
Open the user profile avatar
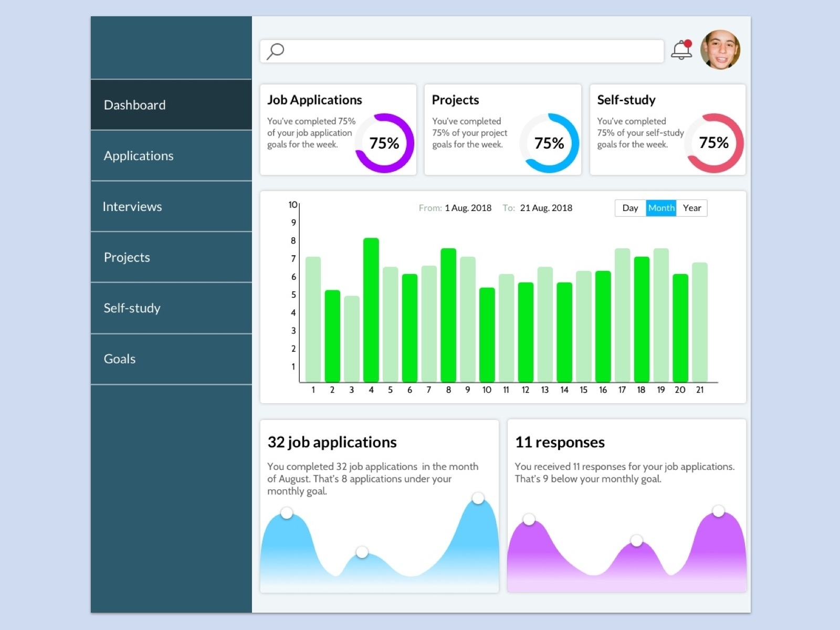720,50
